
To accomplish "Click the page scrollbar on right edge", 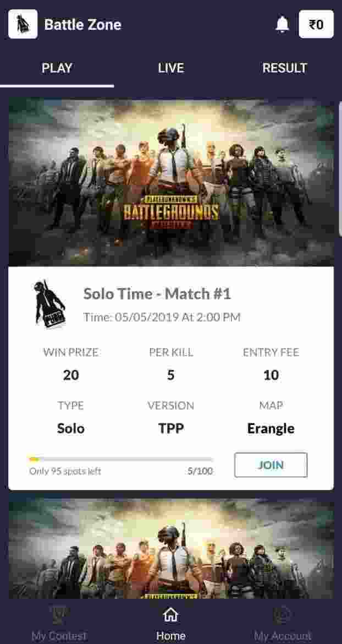I will click(x=340, y=168).
